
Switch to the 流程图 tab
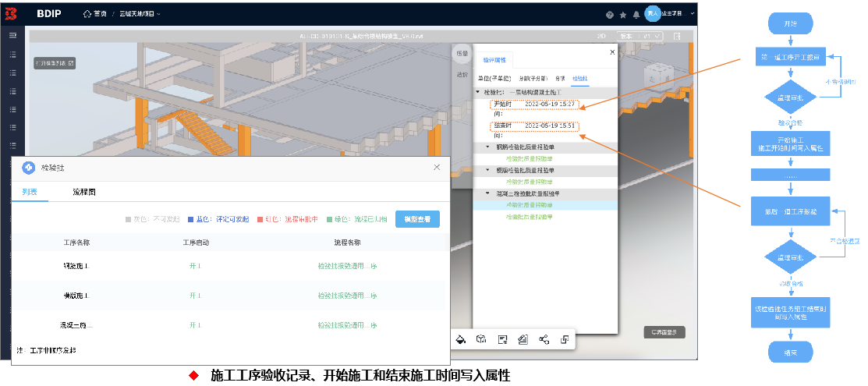tap(84, 192)
